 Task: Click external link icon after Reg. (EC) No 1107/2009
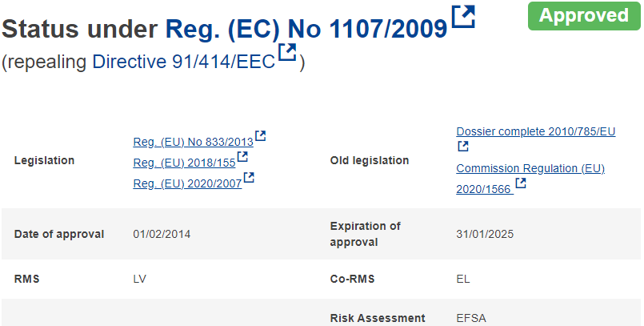(x=463, y=17)
